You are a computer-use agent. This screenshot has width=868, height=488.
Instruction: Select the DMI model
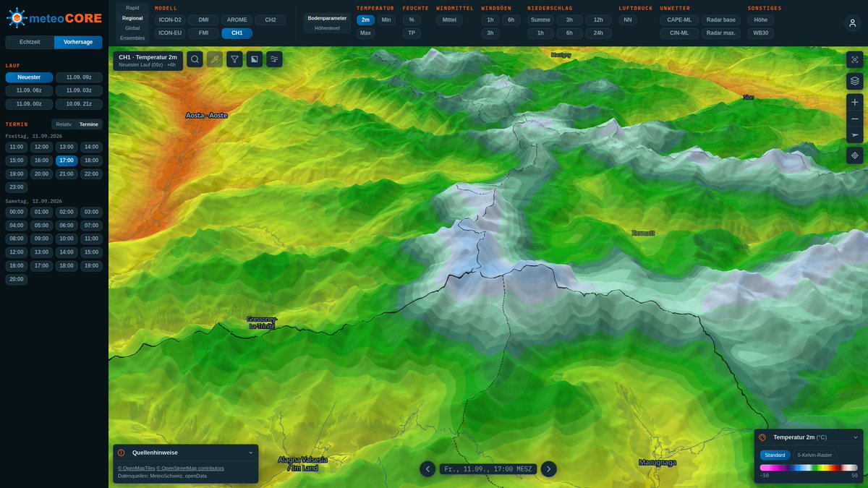pos(203,20)
